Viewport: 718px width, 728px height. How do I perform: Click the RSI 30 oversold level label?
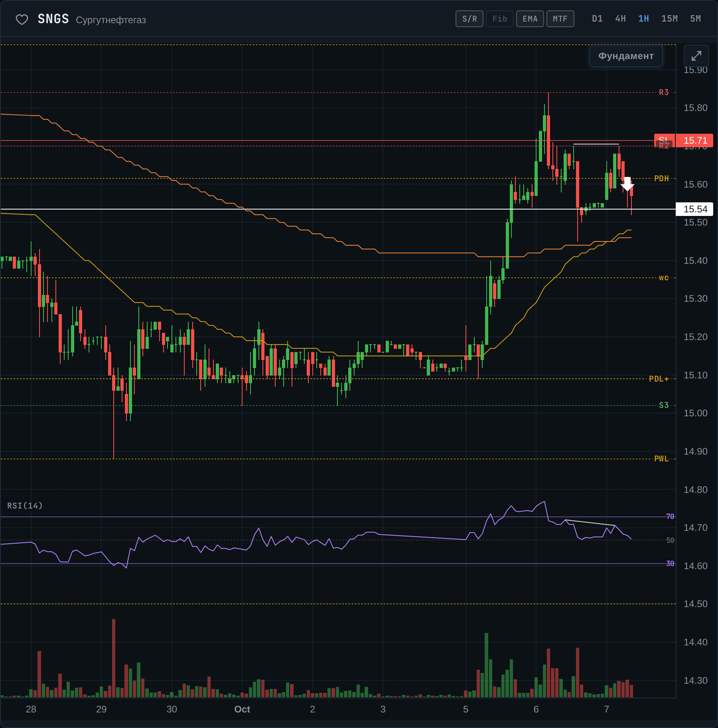tap(670, 564)
